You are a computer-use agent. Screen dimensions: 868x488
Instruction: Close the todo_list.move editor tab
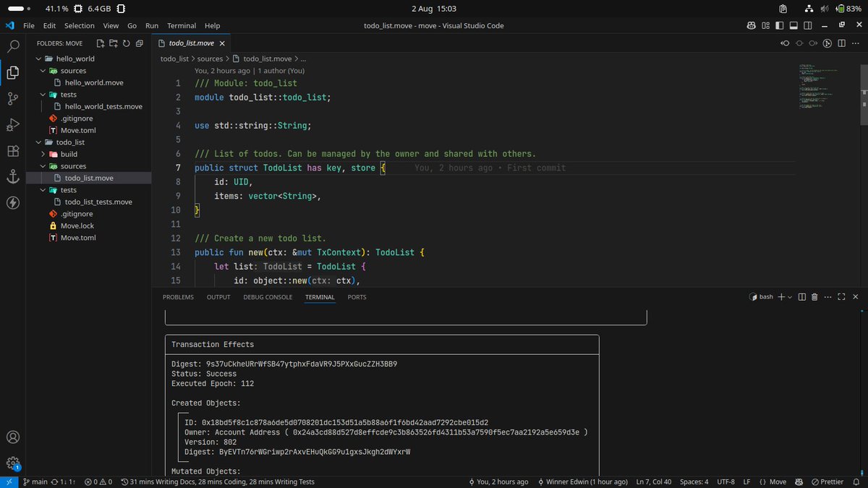(x=222, y=43)
